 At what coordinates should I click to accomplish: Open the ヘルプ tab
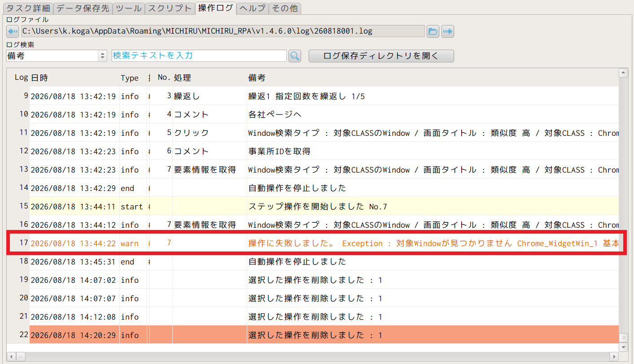(252, 8)
